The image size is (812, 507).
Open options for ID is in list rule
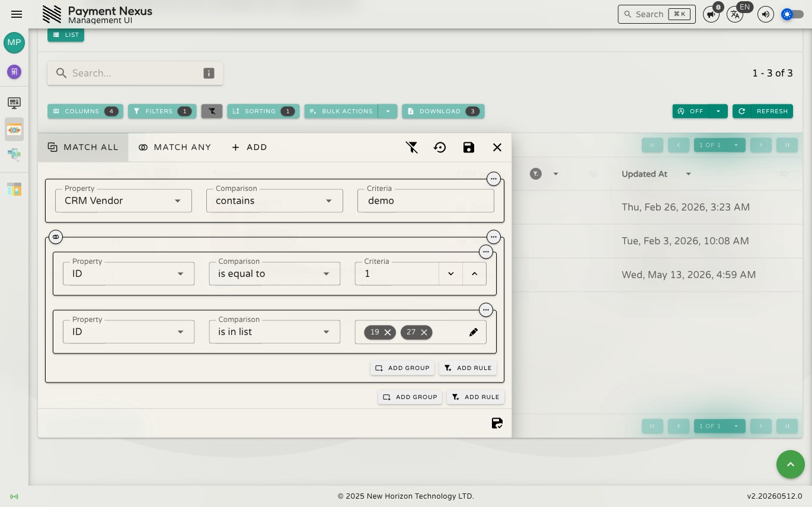click(x=486, y=310)
